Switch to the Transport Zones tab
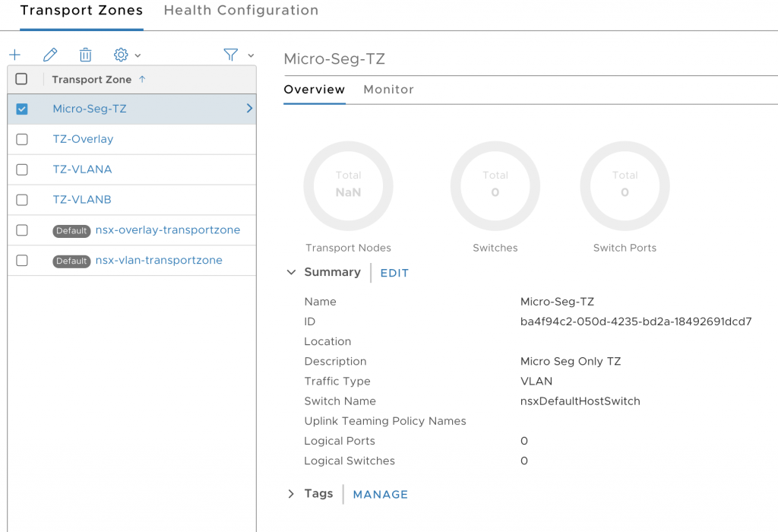This screenshot has width=778, height=532. coord(81,11)
